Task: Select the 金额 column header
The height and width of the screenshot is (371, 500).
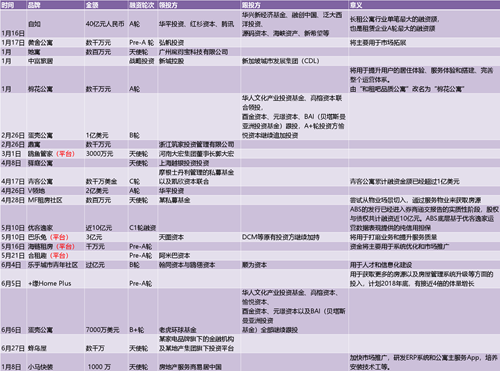Action: pos(106,5)
